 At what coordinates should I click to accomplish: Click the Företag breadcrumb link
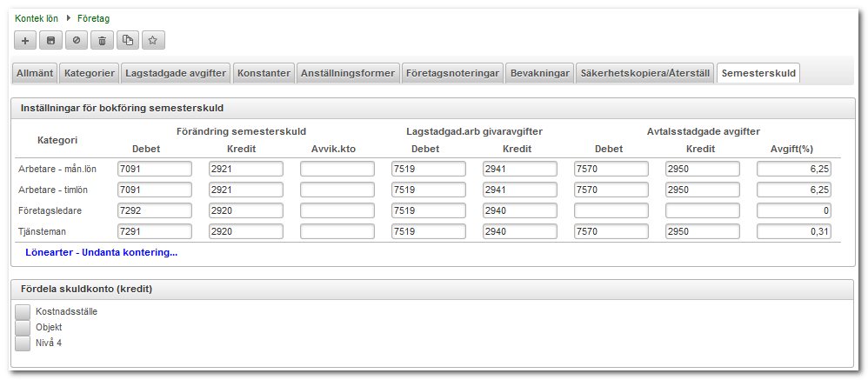[x=94, y=19]
